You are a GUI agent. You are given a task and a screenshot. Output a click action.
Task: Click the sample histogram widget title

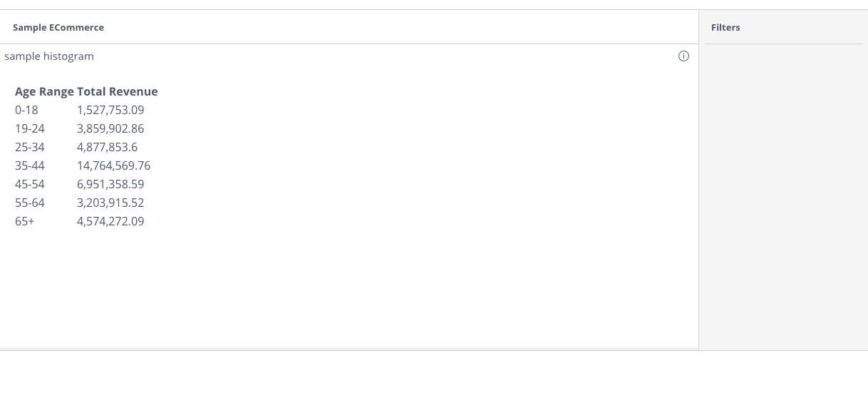(49, 56)
